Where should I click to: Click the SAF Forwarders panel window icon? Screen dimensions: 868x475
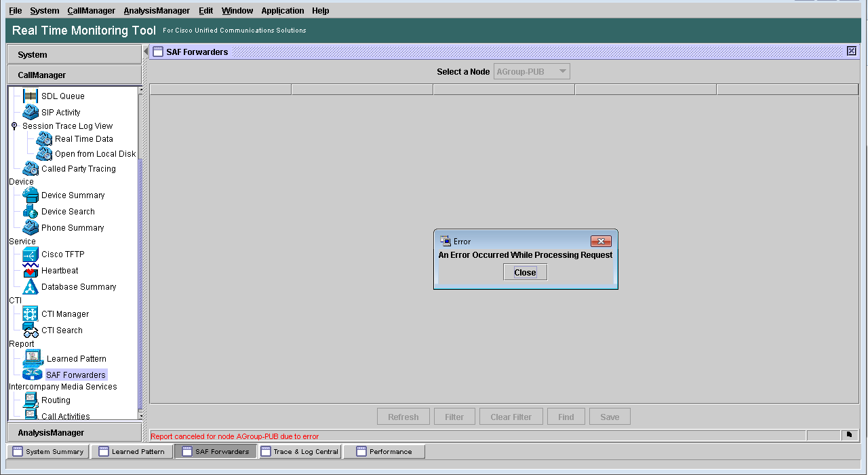(x=157, y=52)
